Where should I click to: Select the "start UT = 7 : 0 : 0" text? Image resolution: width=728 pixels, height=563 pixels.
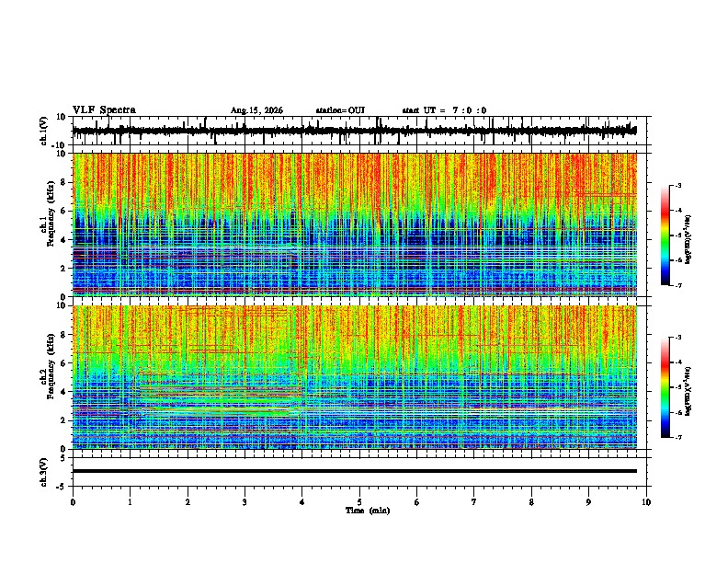click(444, 110)
